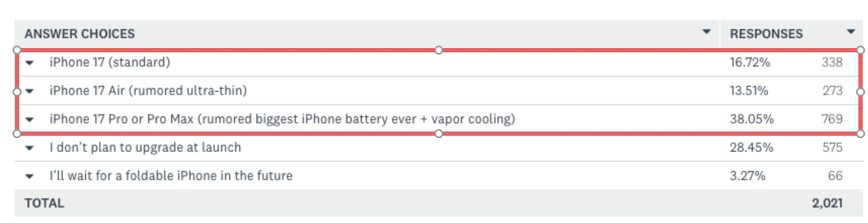Viewport: 868px width, 223px height.
Task: Click the 38.05% response value
Action: pyautogui.click(x=751, y=119)
